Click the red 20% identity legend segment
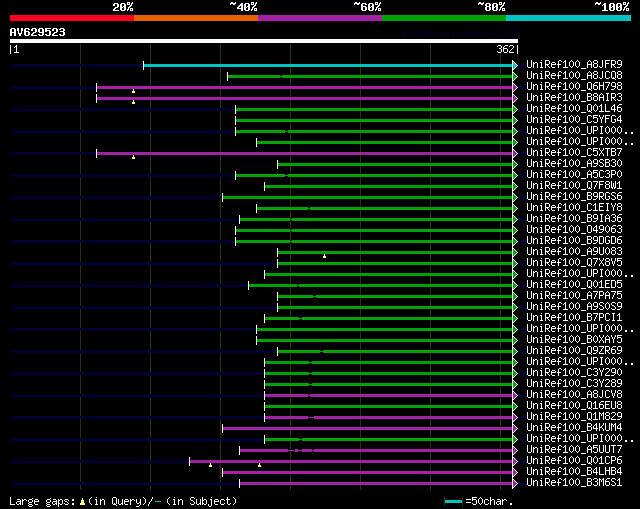640x509 pixels. pos(72,18)
